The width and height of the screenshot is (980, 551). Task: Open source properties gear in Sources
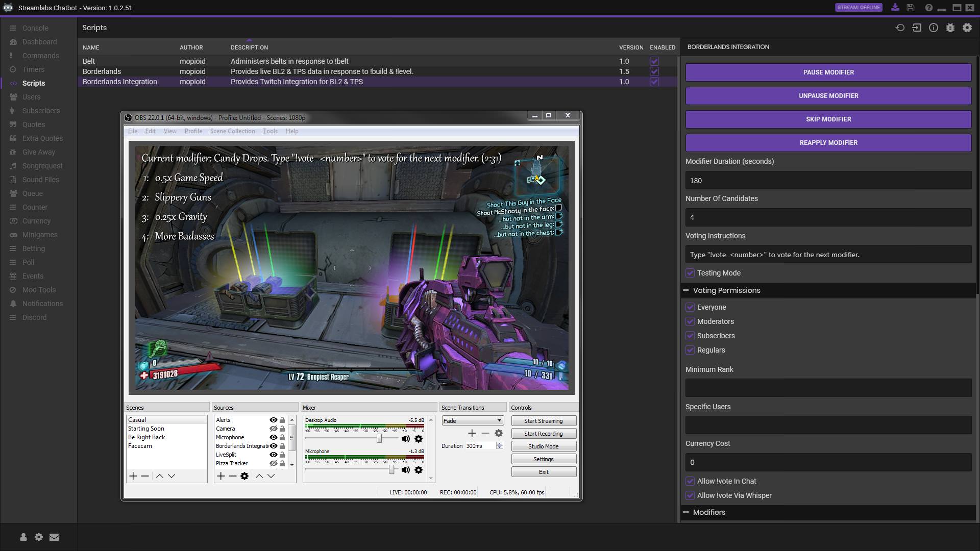point(244,476)
